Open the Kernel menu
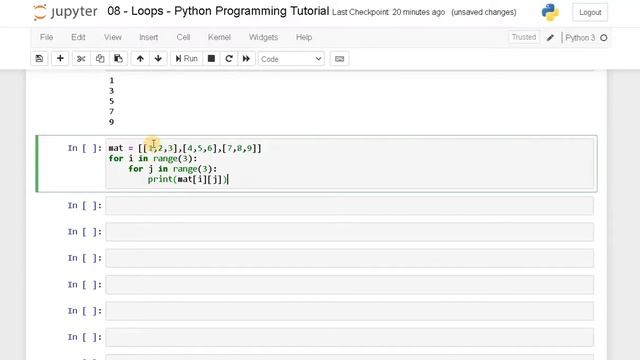 (x=219, y=37)
